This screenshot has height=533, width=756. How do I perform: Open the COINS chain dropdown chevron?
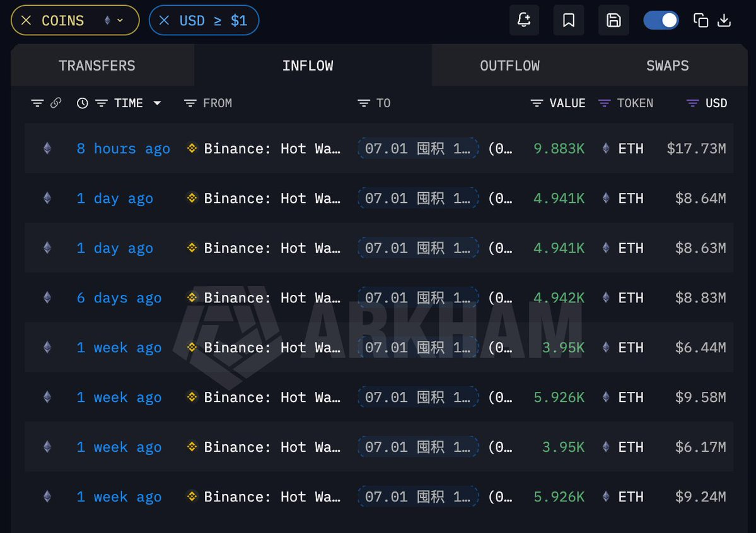pos(120,20)
